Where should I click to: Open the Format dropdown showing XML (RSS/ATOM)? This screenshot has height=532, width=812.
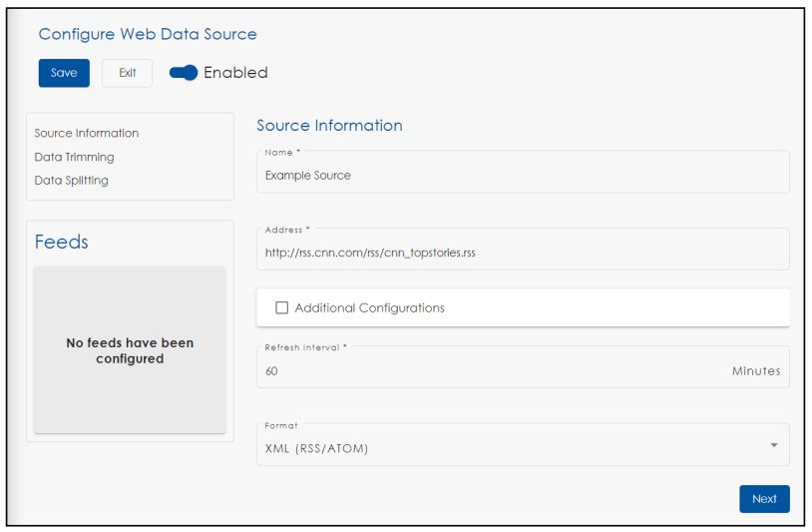click(523, 445)
